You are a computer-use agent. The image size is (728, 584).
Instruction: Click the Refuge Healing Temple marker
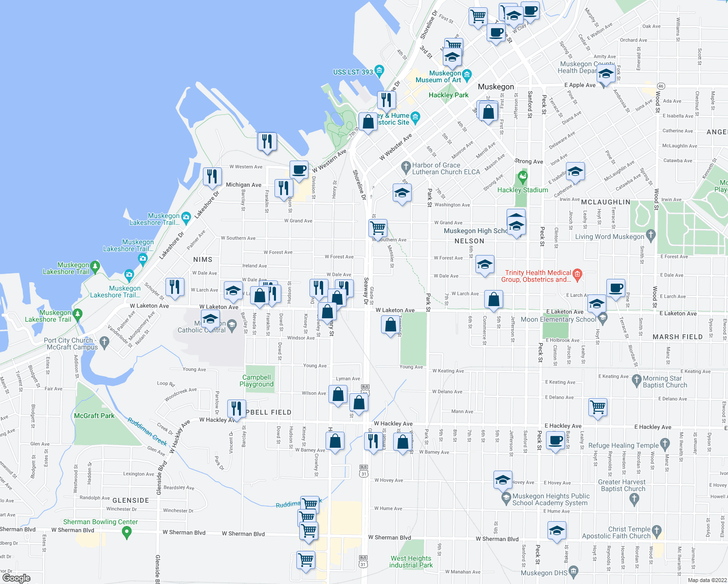[665, 444]
